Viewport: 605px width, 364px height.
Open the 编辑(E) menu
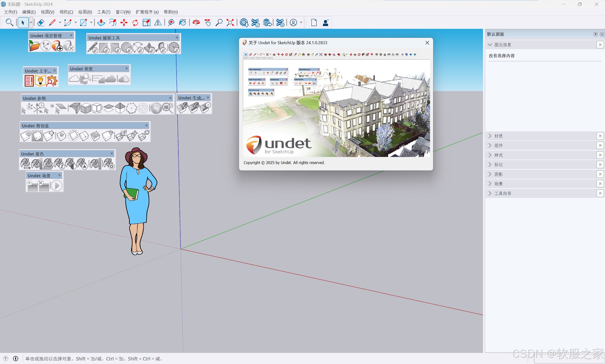(29, 12)
